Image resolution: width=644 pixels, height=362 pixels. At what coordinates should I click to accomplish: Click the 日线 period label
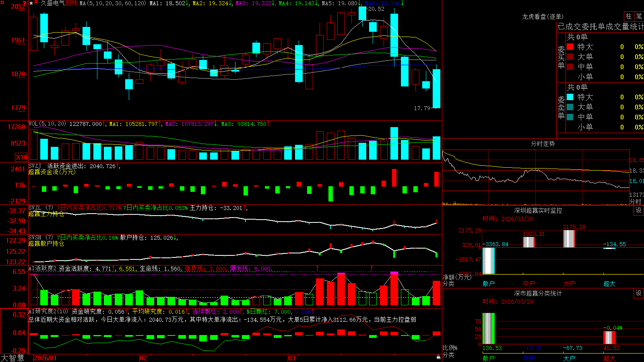pyautogui.click(x=71, y=3)
